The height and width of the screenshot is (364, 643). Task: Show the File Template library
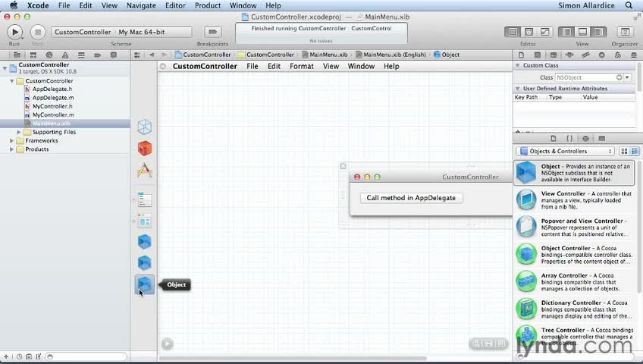[x=554, y=139]
